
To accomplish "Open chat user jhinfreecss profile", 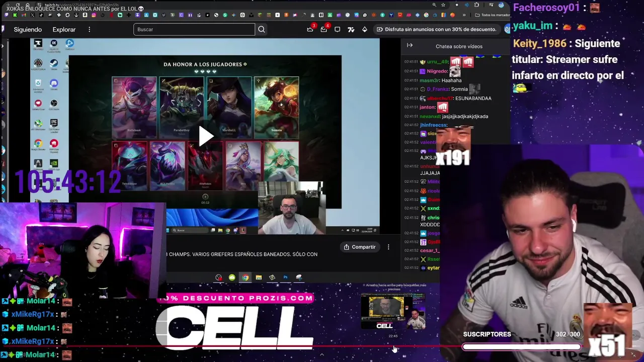I will [x=433, y=125].
